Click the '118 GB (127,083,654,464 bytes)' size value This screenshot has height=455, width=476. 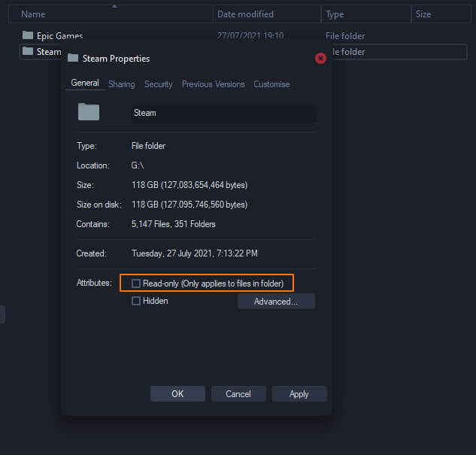[x=189, y=185]
